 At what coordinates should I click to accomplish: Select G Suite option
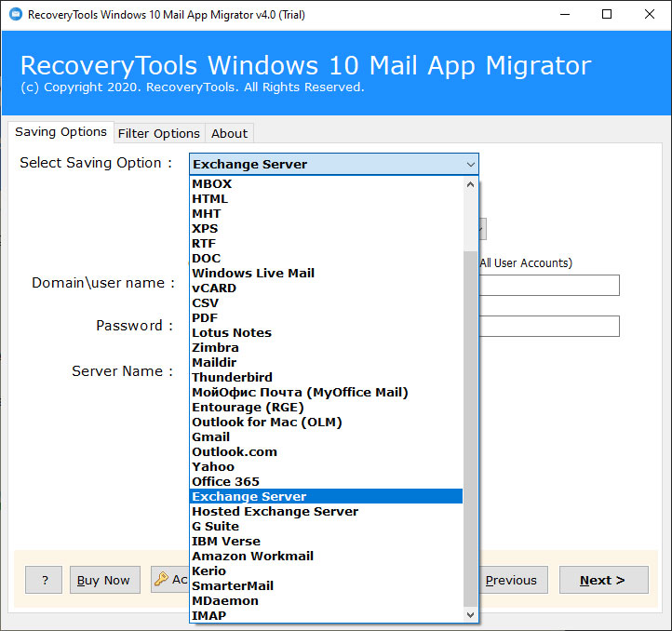(326, 527)
